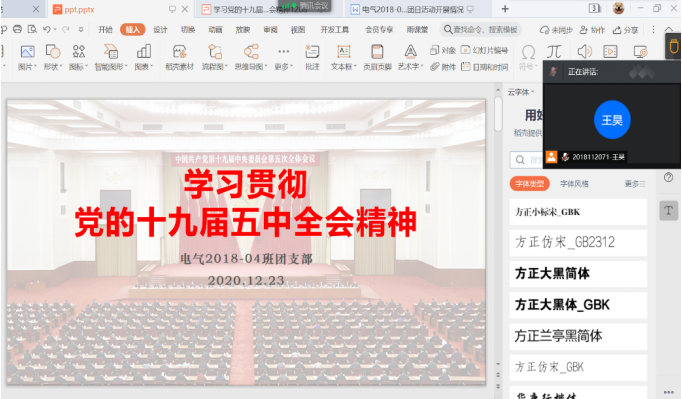Image resolution: width=682 pixels, height=399 pixels.
Task: Select the 方正大黑简体 font
Action: click(x=578, y=274)
